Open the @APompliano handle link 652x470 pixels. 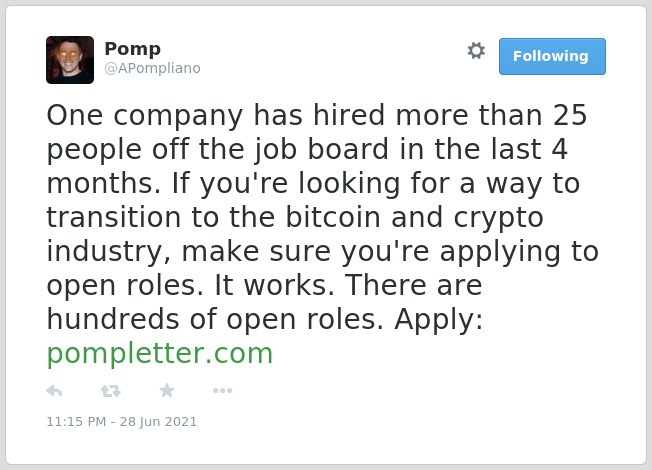[153, 68]
